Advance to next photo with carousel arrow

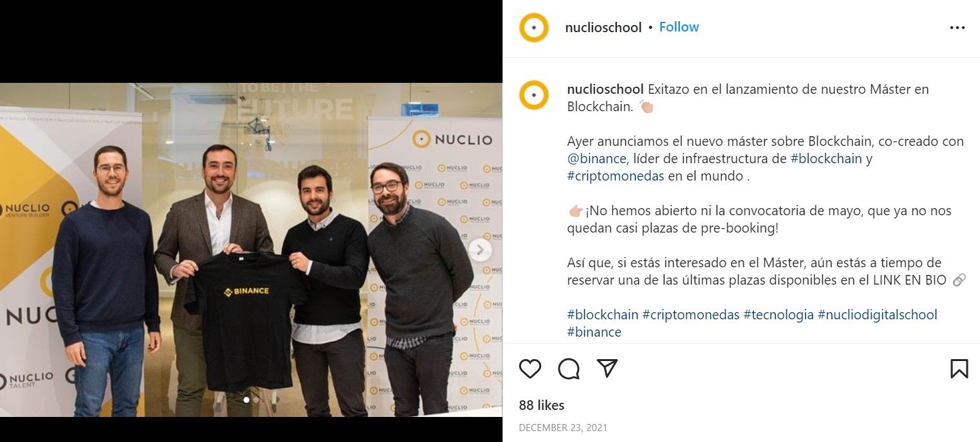click(480, 250)
